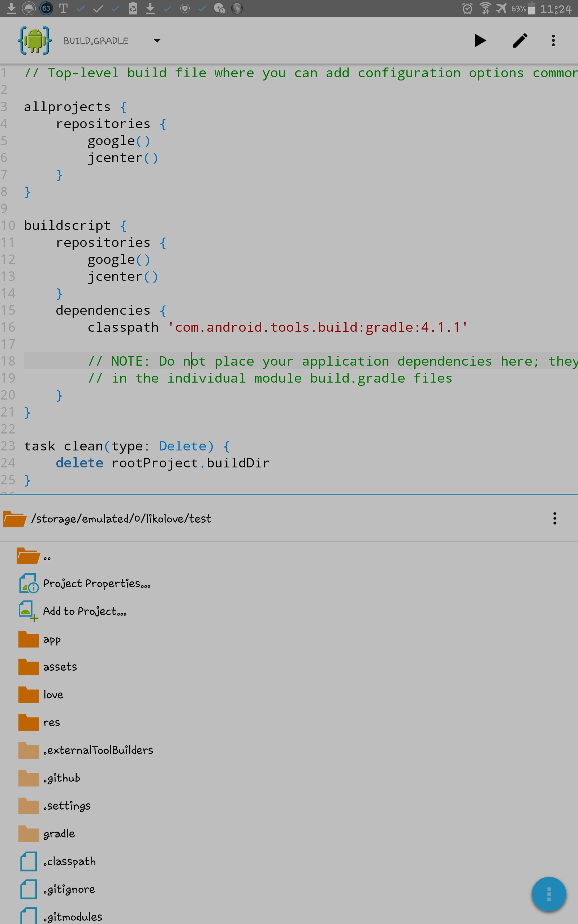Tap the globe notification icon
578x924 pixels.
(237, 8)
